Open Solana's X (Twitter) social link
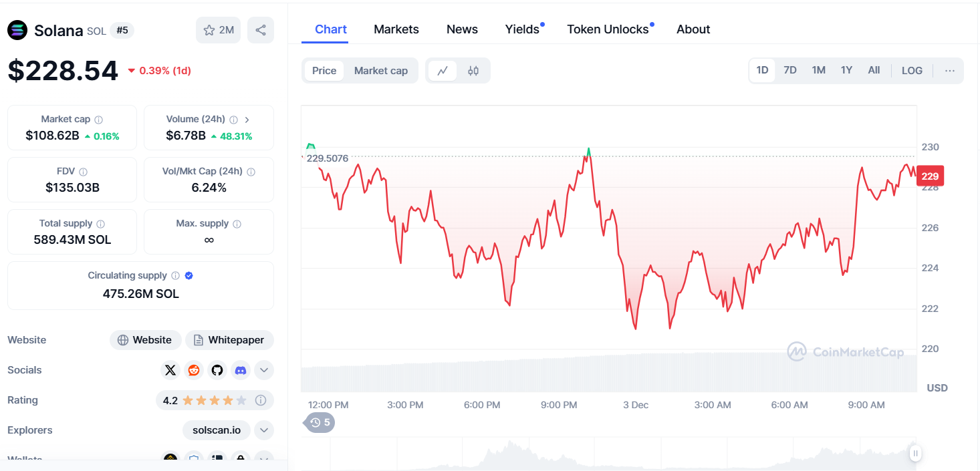This screenshot has width=980, height=471. (x=170, y=370)
